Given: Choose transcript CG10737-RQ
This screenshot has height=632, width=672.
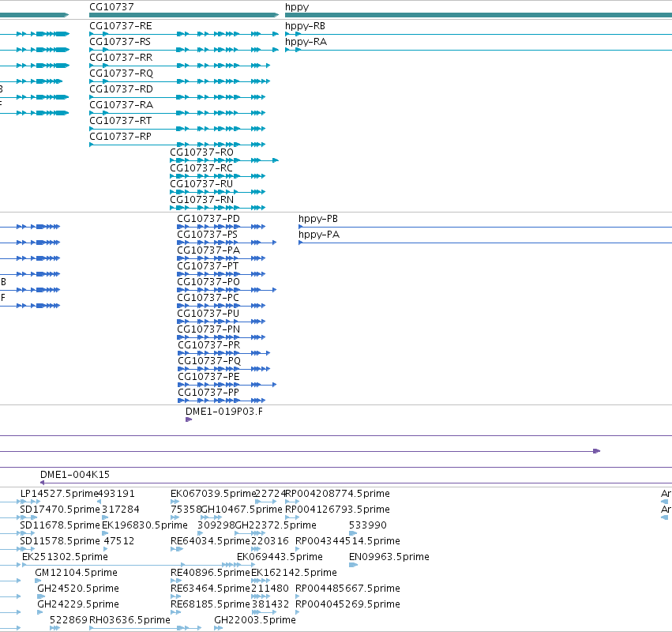Looking at the screenshot, I should coord(122,73).
